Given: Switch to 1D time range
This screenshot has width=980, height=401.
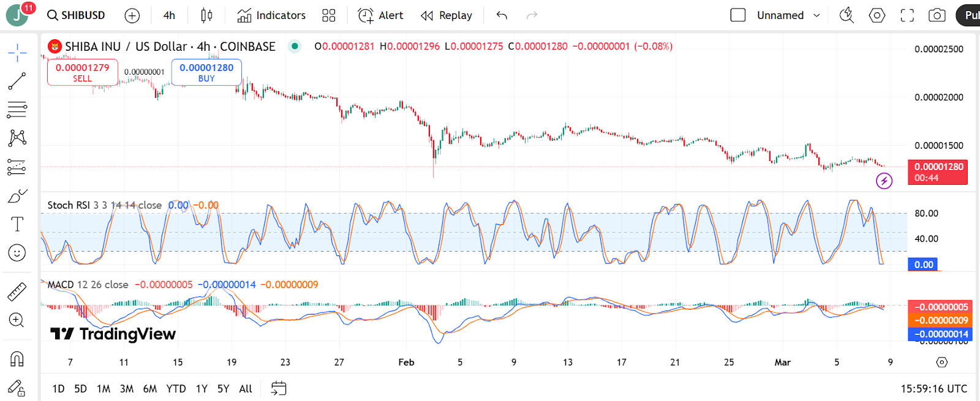Looking at the screenshot, I should point(59,389).
